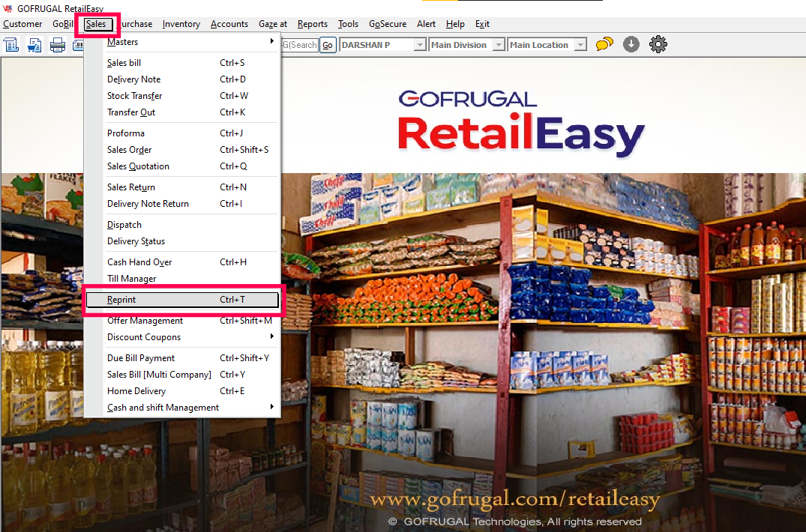Expand the Main Division dropdown
Image resolution: width=806 pixels, height=532 pixels.
tap(498, 45)
